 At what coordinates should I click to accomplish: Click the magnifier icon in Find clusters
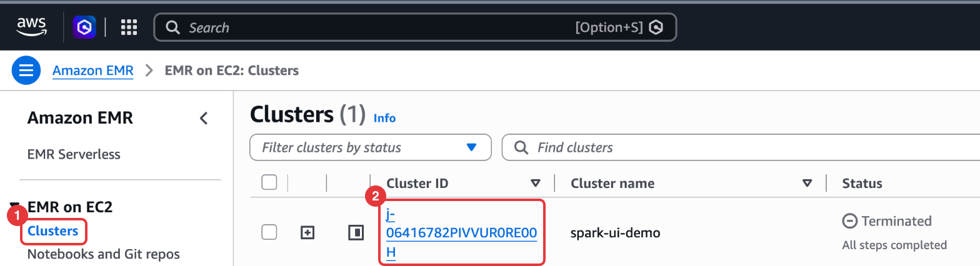520,147
